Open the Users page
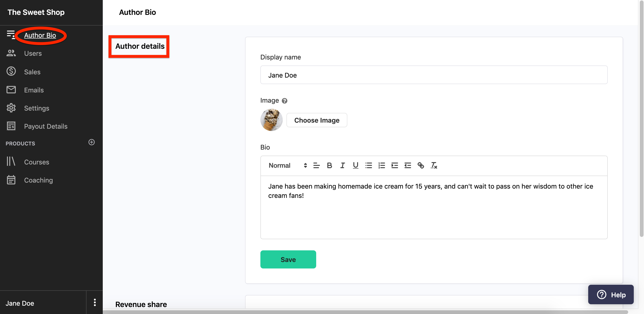The image size is (644, 314). [33, 53]
